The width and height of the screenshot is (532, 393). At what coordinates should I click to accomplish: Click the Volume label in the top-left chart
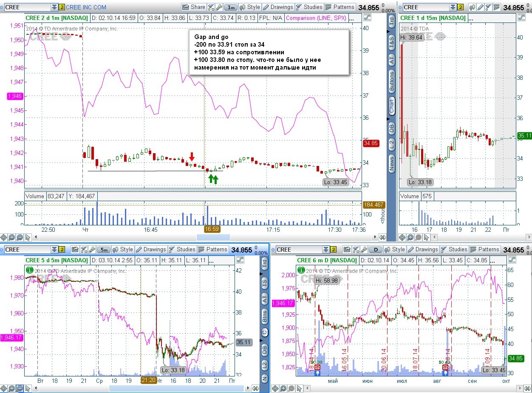[x=34, y=196]
